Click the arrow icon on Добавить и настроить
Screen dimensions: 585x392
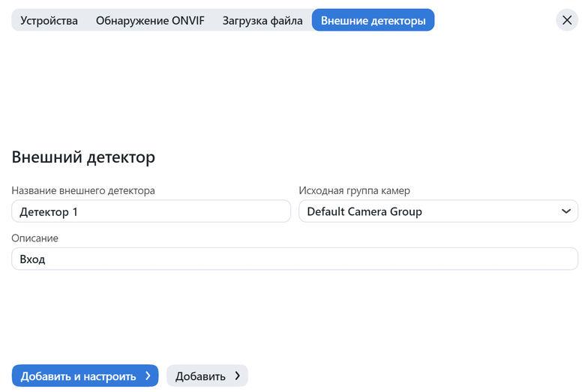148,376
